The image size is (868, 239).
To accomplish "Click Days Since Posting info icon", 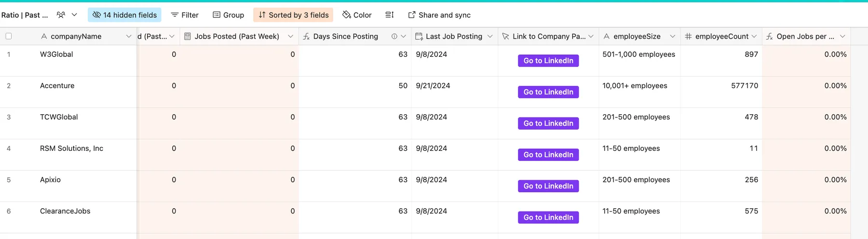I will 394,36.
